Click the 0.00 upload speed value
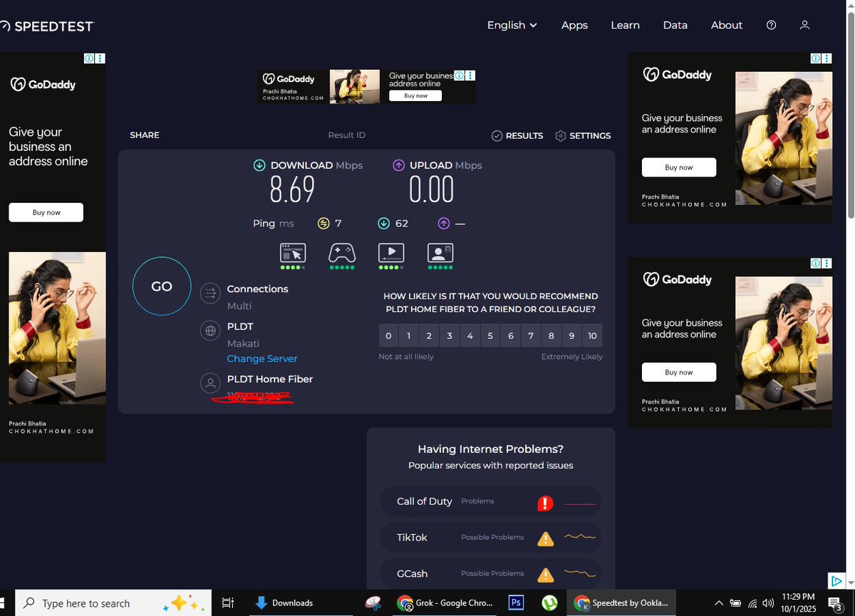Viewport: 855px width, 616px height. [x=431, y=190]
